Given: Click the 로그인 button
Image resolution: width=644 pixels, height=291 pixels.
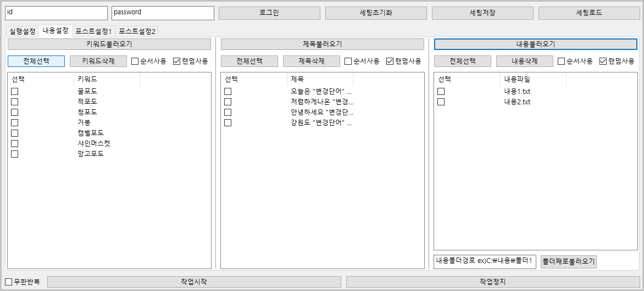Looking at the screenshot, I should click(269, 13).
